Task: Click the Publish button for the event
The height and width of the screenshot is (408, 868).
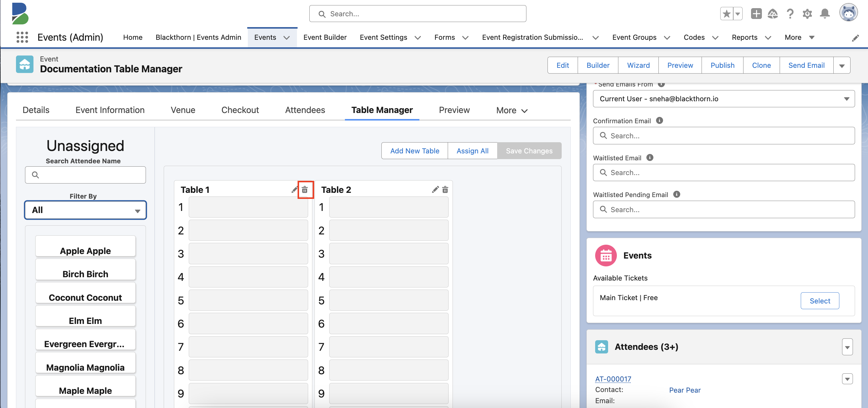Action: point(722,65)
